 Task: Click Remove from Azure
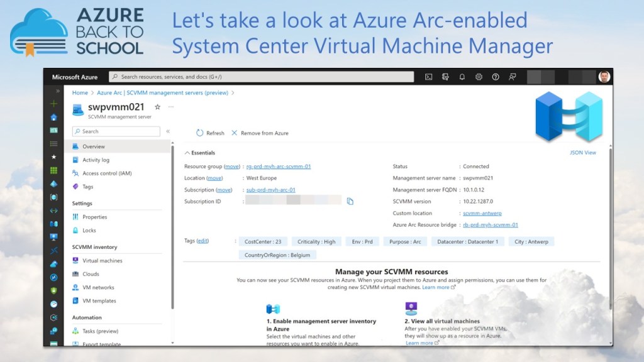click(260, 133)
